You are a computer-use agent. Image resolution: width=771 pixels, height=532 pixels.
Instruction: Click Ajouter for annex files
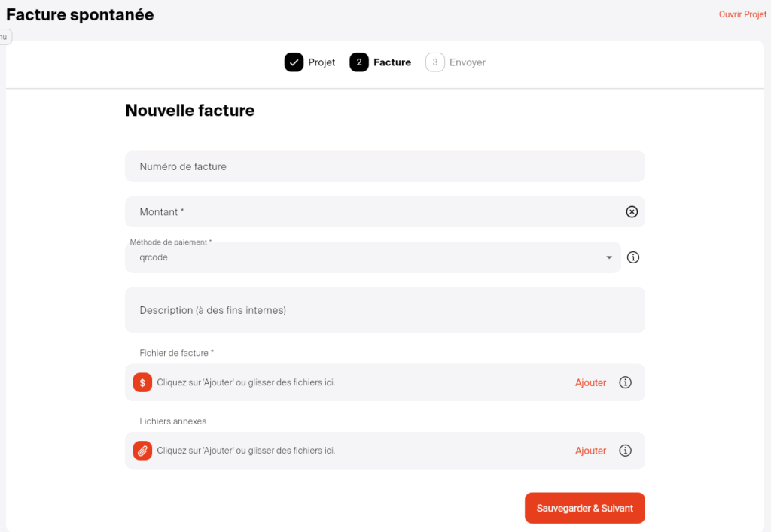(590, 451)
